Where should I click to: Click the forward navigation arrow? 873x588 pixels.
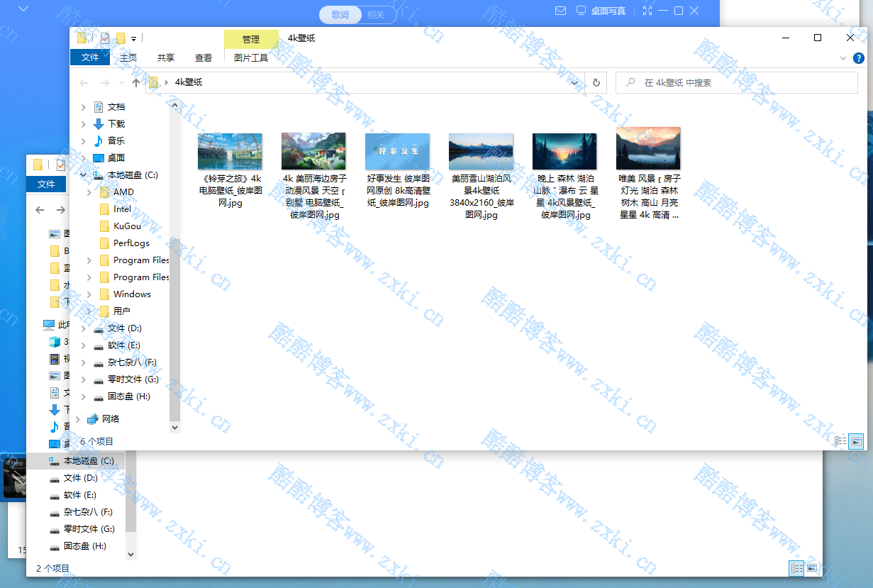pos(104,83)
